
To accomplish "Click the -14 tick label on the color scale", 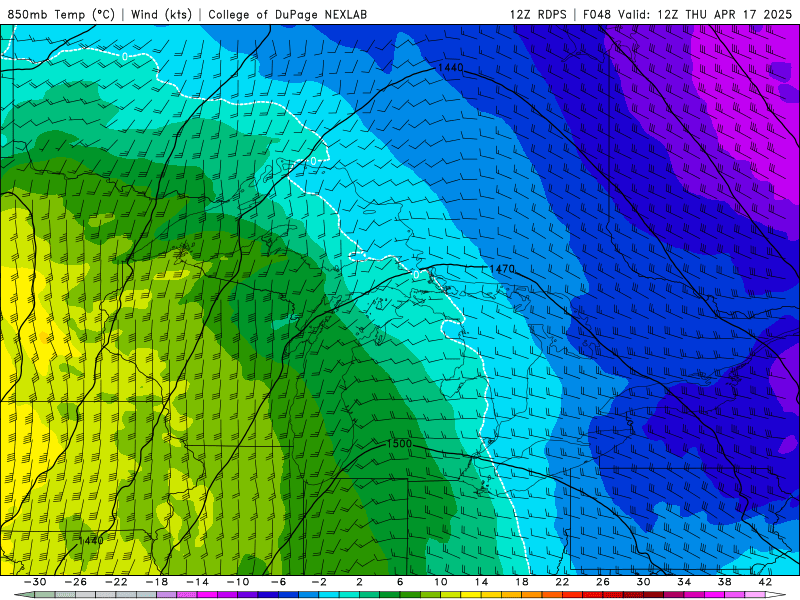I will click(x=197, y=582).
